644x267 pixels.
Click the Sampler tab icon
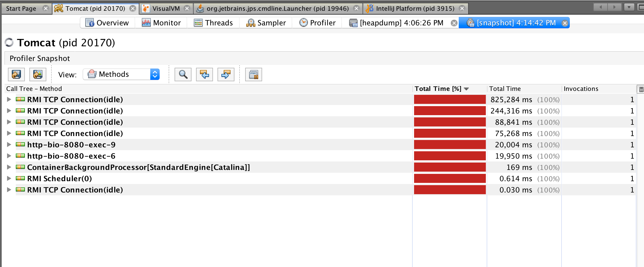(x=251, y=23)
